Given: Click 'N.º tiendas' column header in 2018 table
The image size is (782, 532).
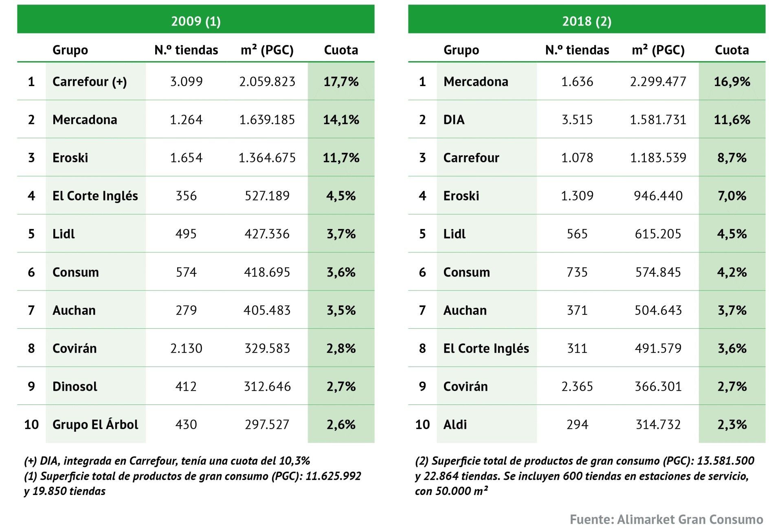Looking at the screenshot, I should coord(577,50).
